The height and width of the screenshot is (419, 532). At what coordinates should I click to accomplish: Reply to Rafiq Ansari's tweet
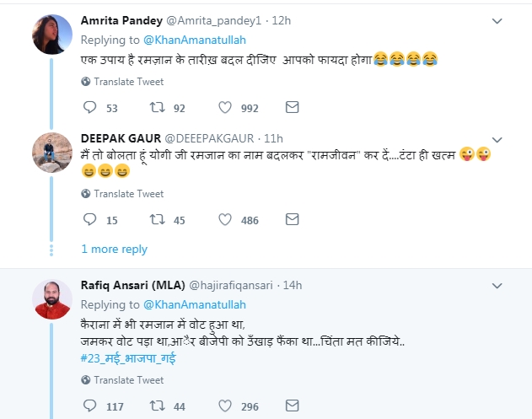pos(91,406)
